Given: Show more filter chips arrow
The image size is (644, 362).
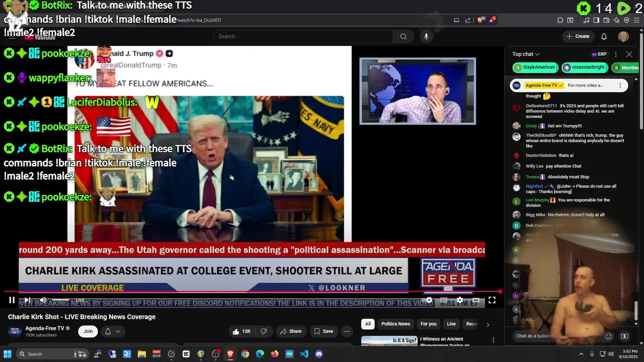Looking at the screenshot, I should coord(488,324).
